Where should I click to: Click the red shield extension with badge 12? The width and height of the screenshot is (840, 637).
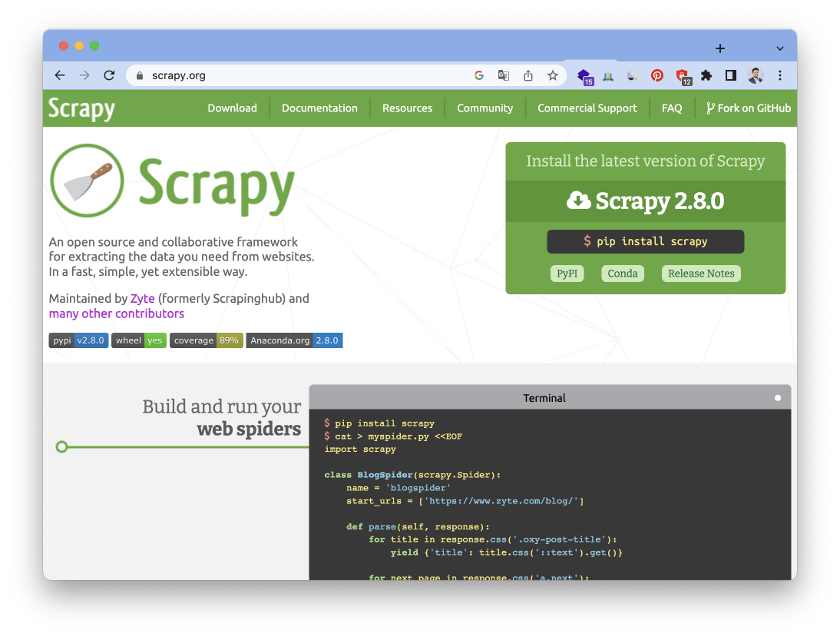coord(683,76)
